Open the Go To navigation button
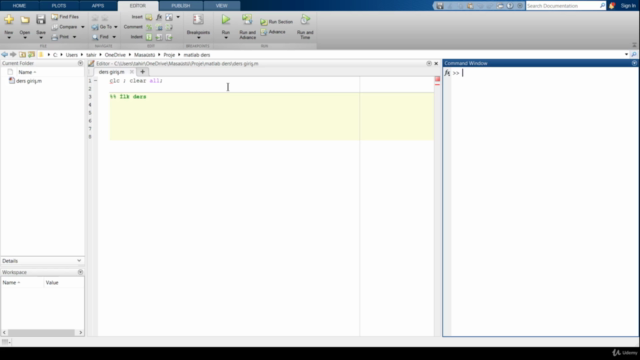 [x=102, y=27]
